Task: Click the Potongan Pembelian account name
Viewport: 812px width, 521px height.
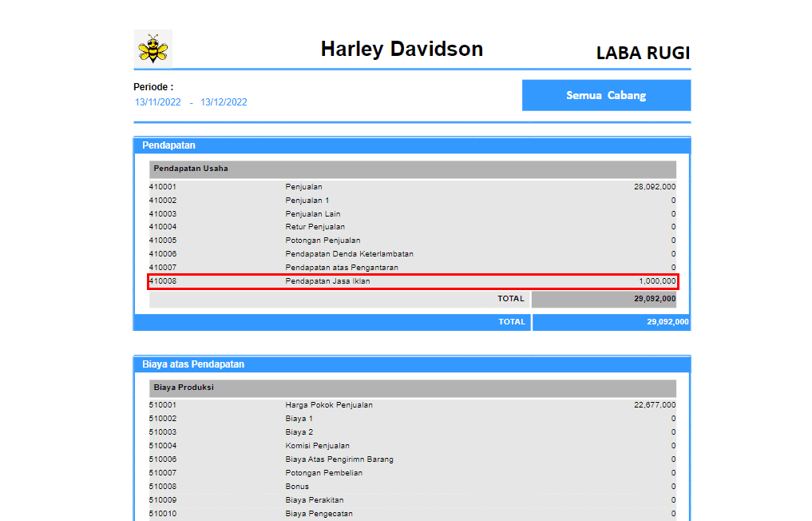Action: coord(323,473)
